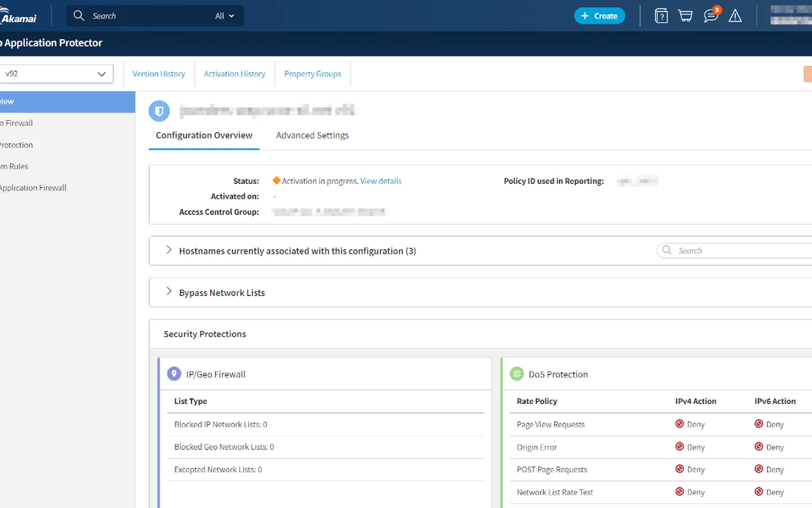The width and height of the screenshot is (812, 508).
Task: Switch to the Advanced Settings tab
Action: pyautogui.click(x=312, y=135)
